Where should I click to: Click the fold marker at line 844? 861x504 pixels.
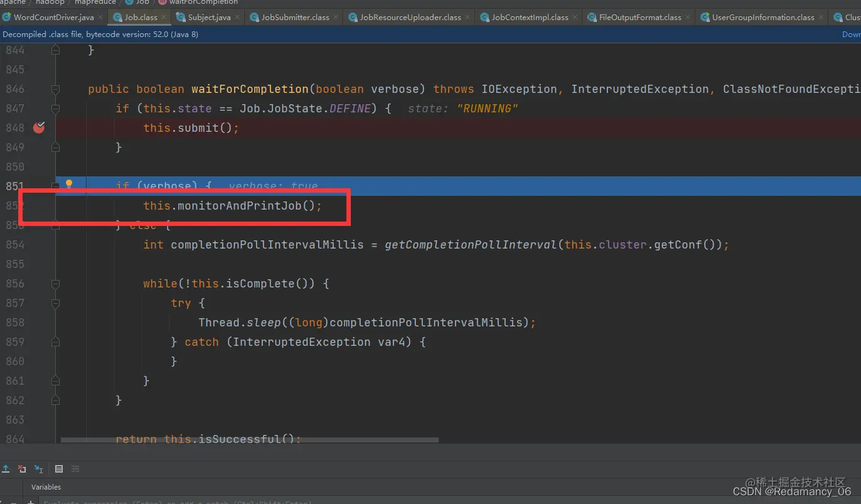[55, 50]
